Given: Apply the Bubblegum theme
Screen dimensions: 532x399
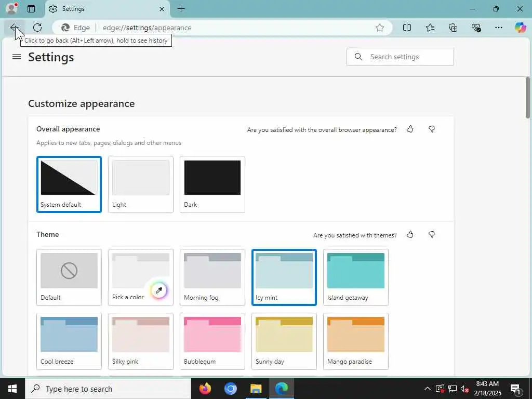Looking at the screenshot, I should tap(212, 341).
